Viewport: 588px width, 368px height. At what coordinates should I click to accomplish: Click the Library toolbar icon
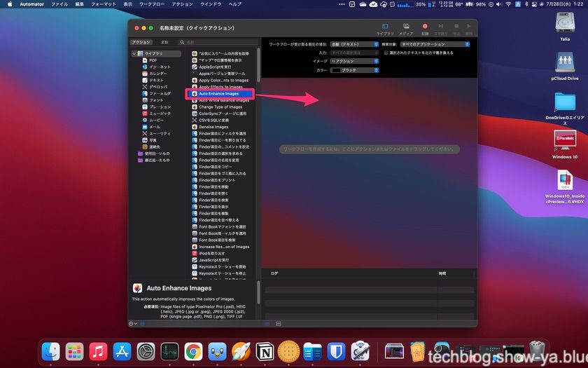tap(385, 28)
